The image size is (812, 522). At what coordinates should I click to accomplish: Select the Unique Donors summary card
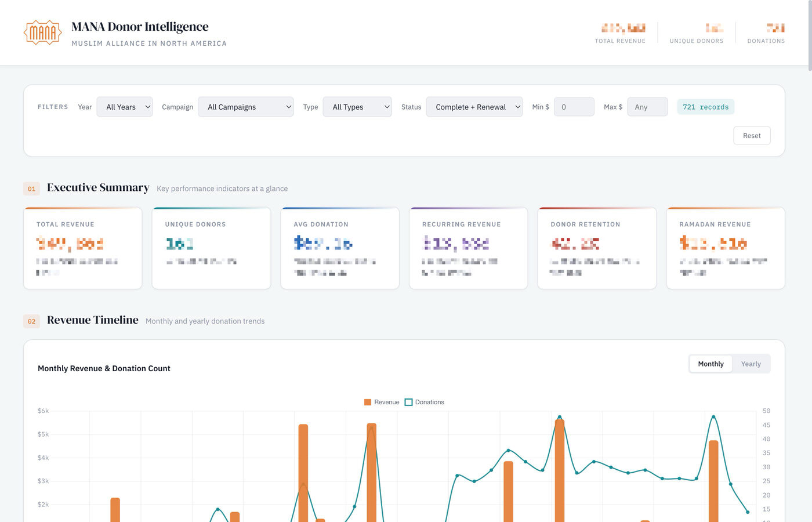211,248
